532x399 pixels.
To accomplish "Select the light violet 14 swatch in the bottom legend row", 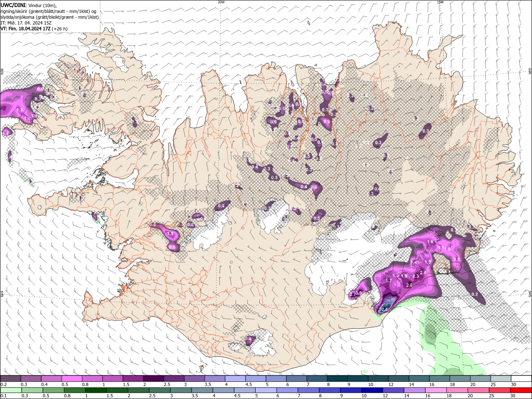I will pyautogui.click(x=414, y=390).
